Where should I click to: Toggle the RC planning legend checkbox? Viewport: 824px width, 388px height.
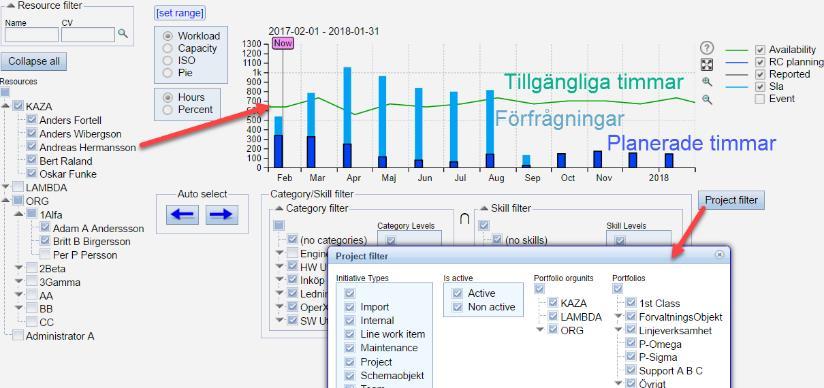point(760,62)
